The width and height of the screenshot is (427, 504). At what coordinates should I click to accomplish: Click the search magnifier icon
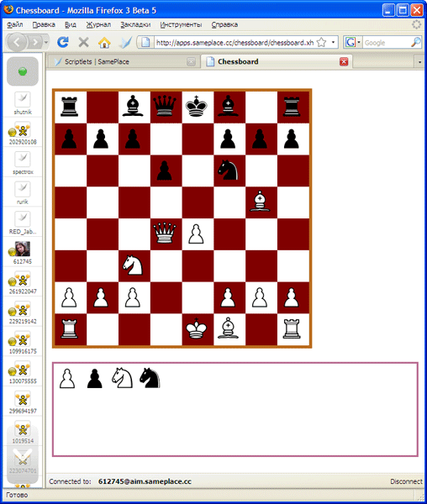click(416, 42)
